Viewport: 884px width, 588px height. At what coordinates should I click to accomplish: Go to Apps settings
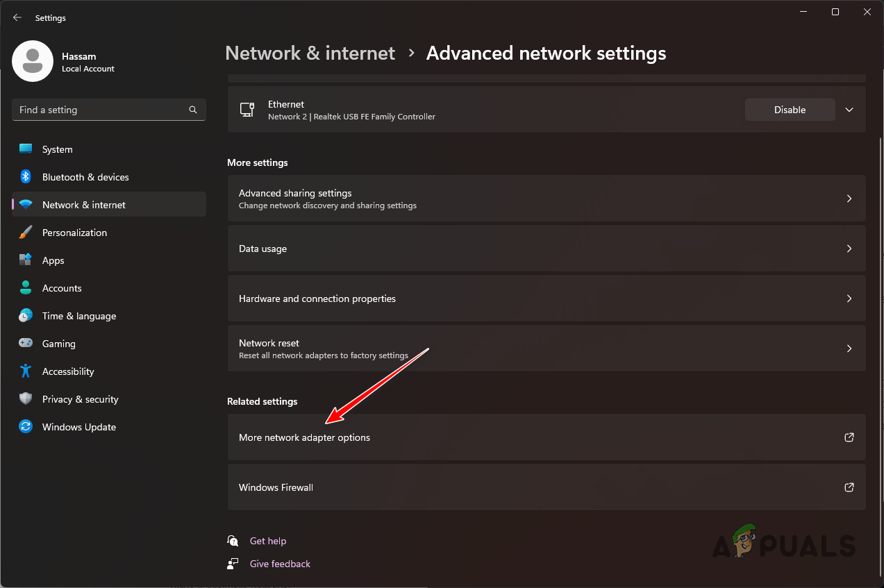click(54, 260)
